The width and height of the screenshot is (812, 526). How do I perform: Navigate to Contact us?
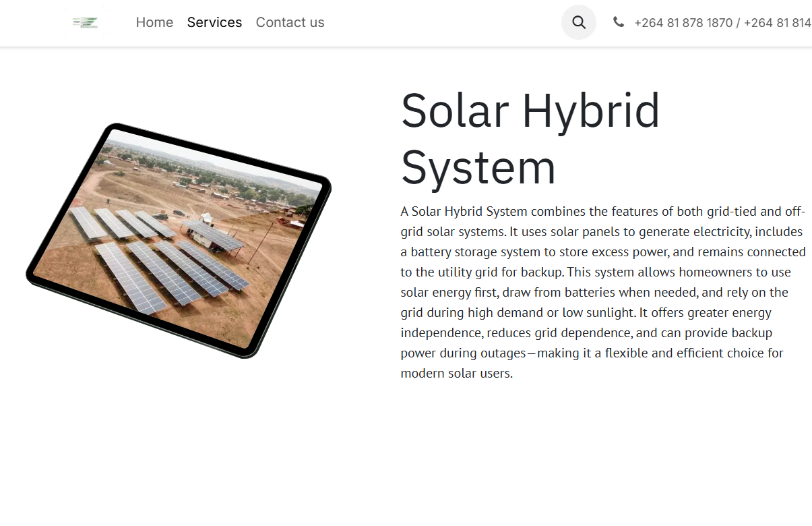290,22
